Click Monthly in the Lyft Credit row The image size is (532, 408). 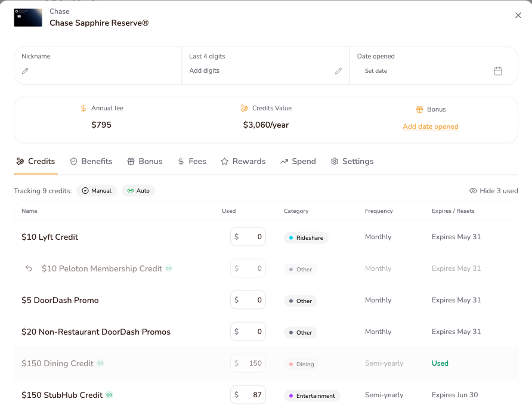coord(378,237)
